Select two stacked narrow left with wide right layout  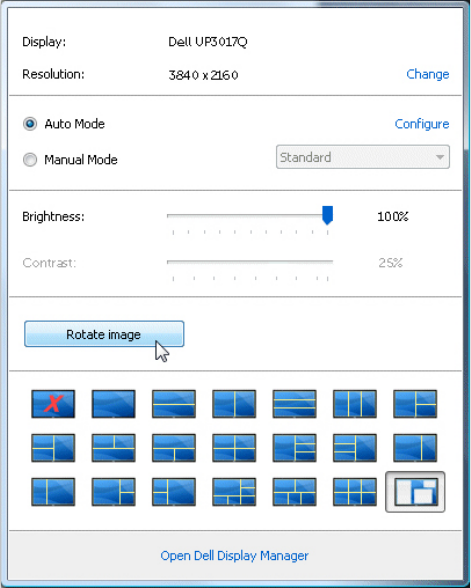(x=174, y=492)
